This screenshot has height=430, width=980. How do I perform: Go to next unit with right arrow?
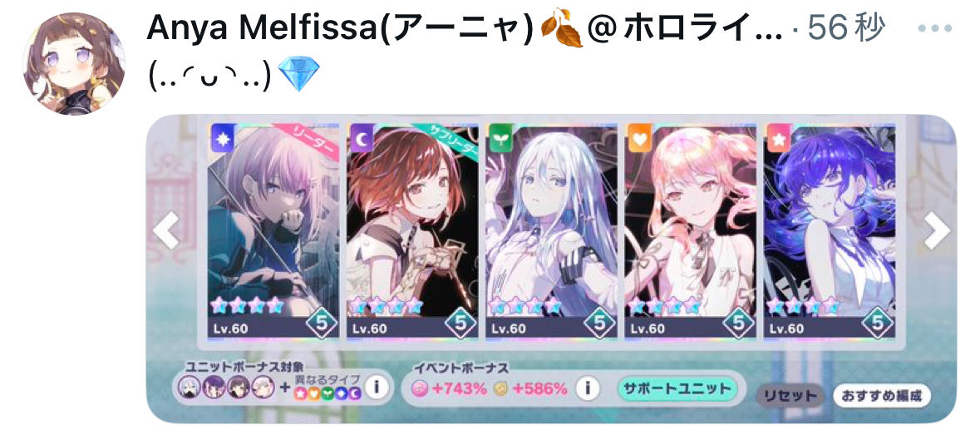(937, 230)
